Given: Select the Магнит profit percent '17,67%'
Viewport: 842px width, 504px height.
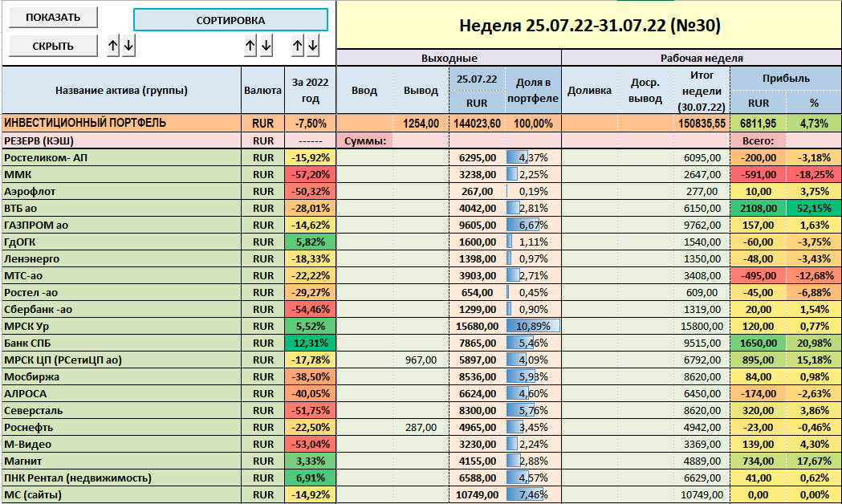Looking at the screenshot, I should (814, 461).
